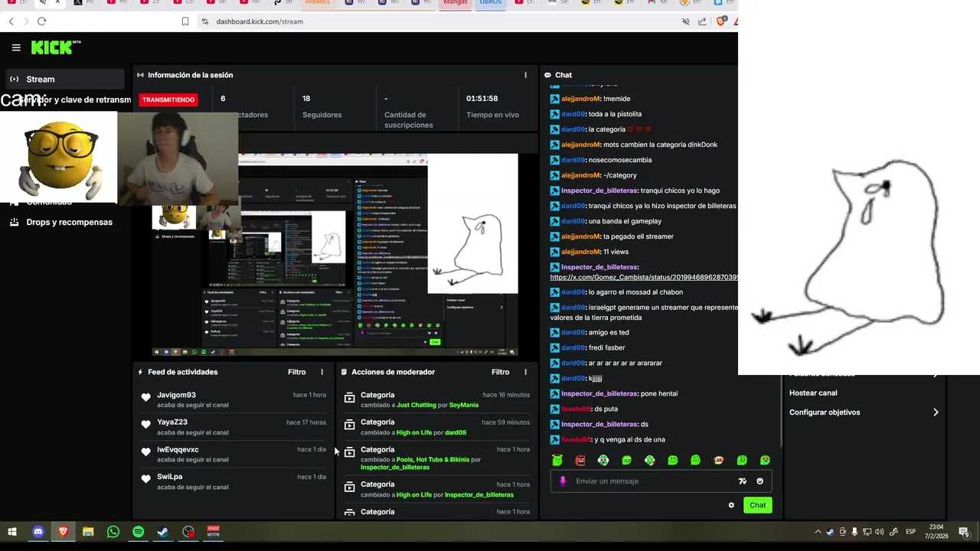Expand Configurar objetivos arrow
Image resolution: width=980 pixels, height=551 pixels.
point(936,412)
